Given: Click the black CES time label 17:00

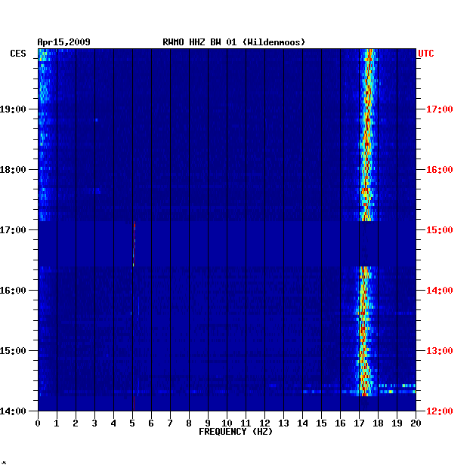Looking at the screenshot, I should click(13, 230).
